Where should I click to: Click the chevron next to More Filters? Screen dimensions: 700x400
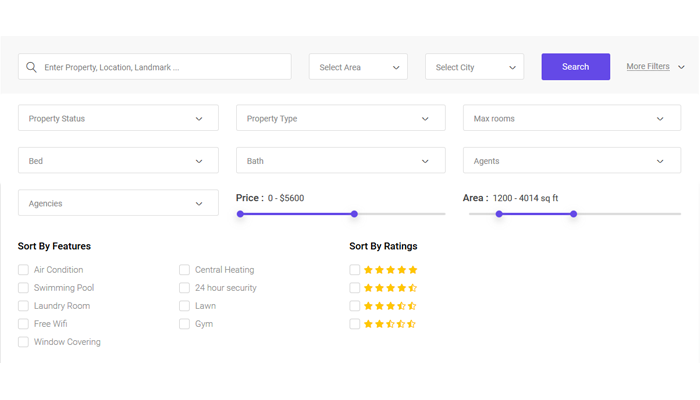click(682, 67)
